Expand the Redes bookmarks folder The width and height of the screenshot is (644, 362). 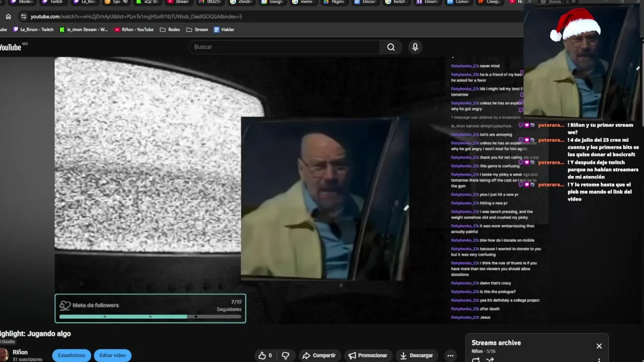coord(170,30)
